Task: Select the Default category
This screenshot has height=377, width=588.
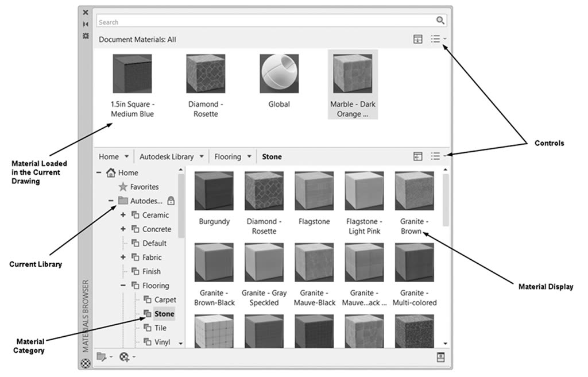Action: [154, 243]
